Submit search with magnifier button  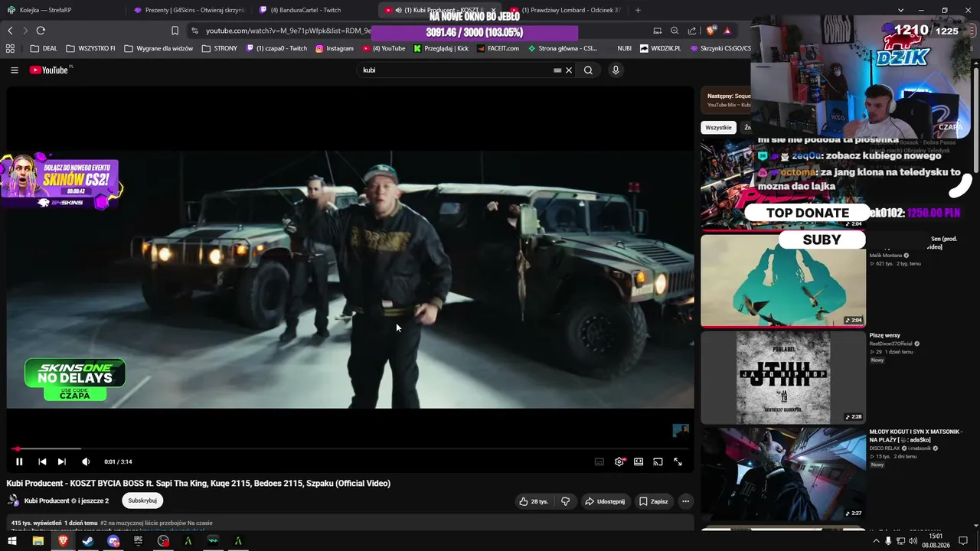click(x=588, y=70)
